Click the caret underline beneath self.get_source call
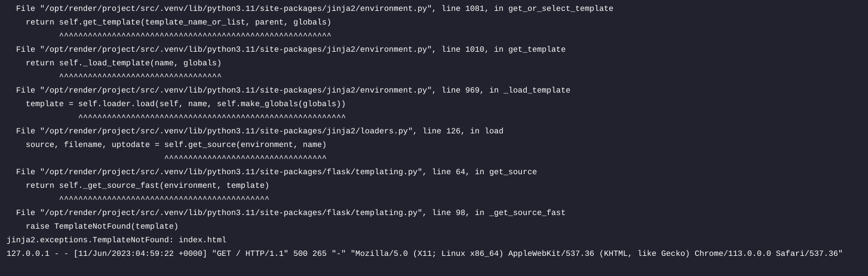 point(245,158)
